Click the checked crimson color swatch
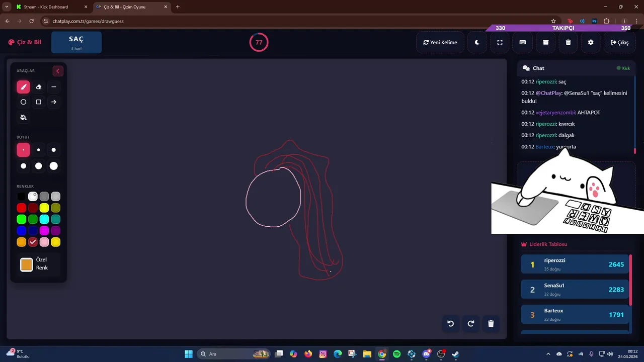The width and height of the screenshot is (644, 362). 33,242
